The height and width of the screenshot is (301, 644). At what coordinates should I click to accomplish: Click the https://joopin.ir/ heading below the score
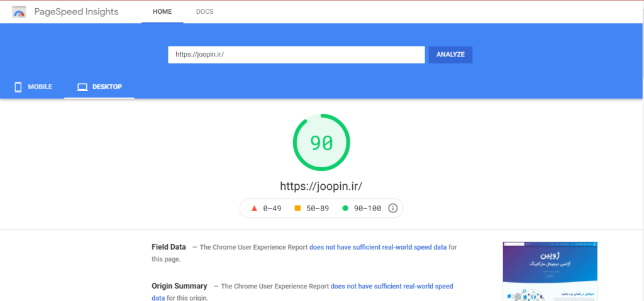click(x=321, y=186)
